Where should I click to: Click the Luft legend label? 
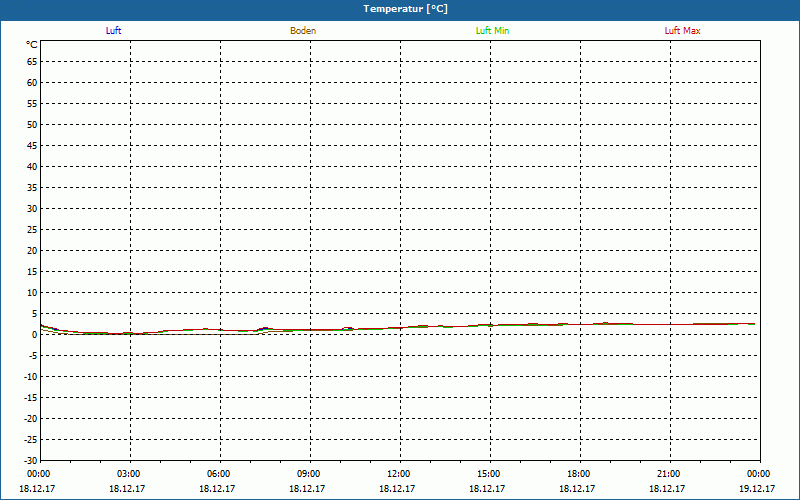113,31
